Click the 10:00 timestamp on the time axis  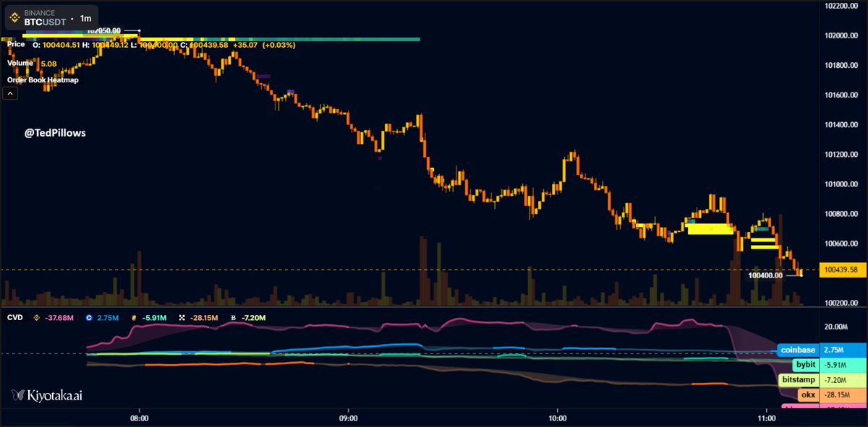coord(557,417)
